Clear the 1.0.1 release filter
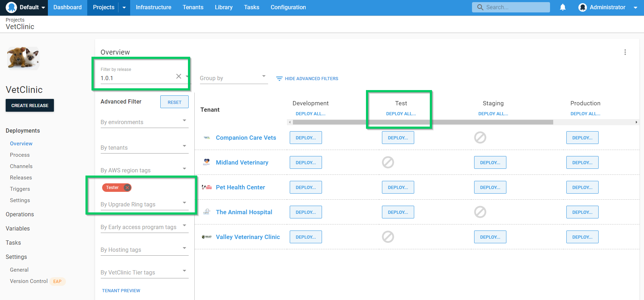 tap(179, 77)
